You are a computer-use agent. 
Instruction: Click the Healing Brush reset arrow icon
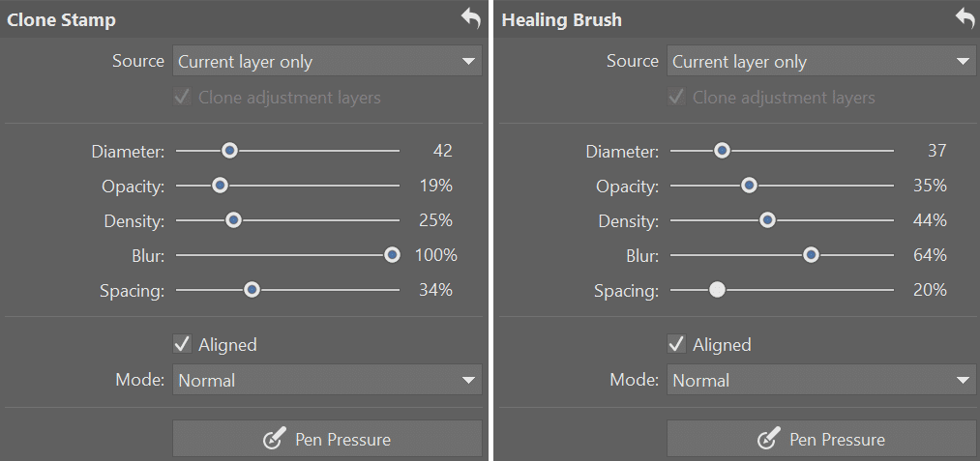[965, 18]
